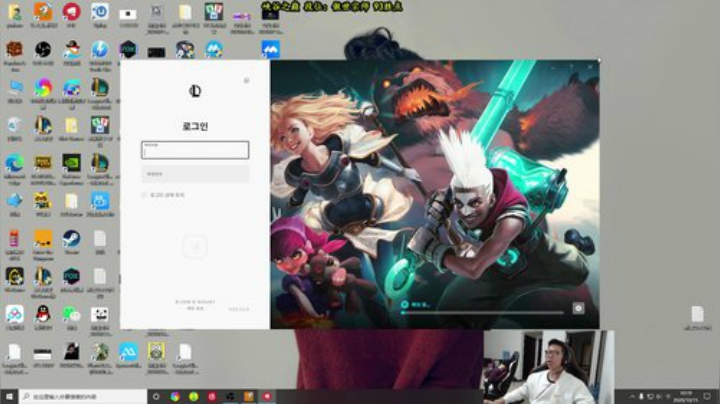
Task: Select the white smiling face desktop icon
Action: (100, 317)
